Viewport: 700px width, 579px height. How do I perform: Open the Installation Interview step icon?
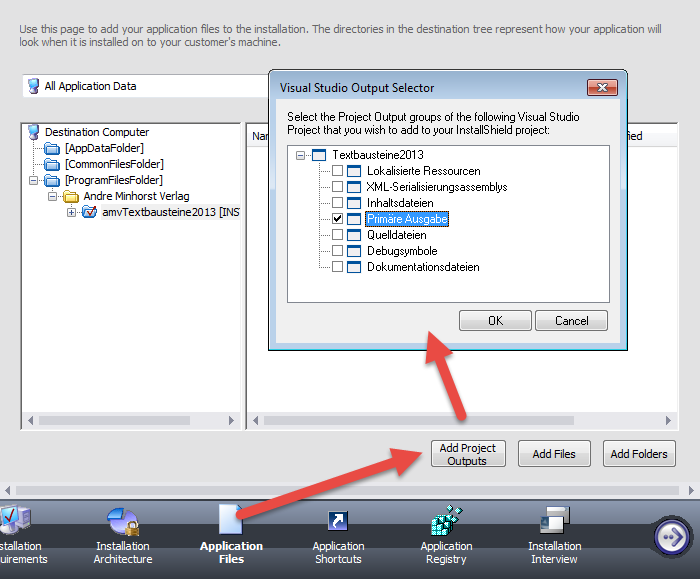pyautogui.click(x=554, y=520)
